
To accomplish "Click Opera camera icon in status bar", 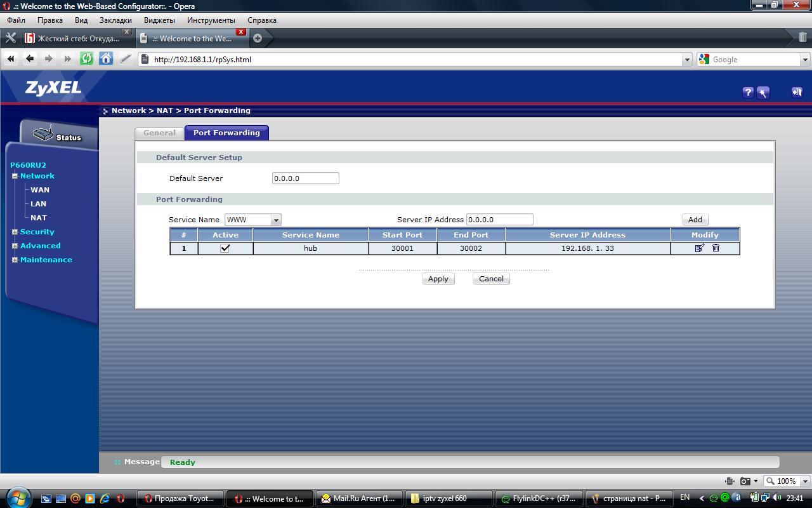I will coord(745,481).
